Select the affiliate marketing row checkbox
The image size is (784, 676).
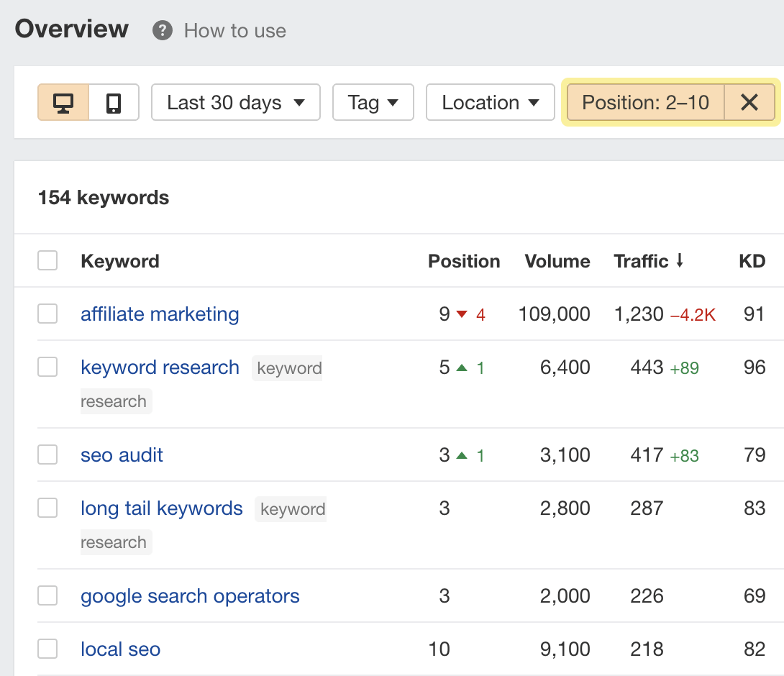pyautogui.click(x=47, y=314)
